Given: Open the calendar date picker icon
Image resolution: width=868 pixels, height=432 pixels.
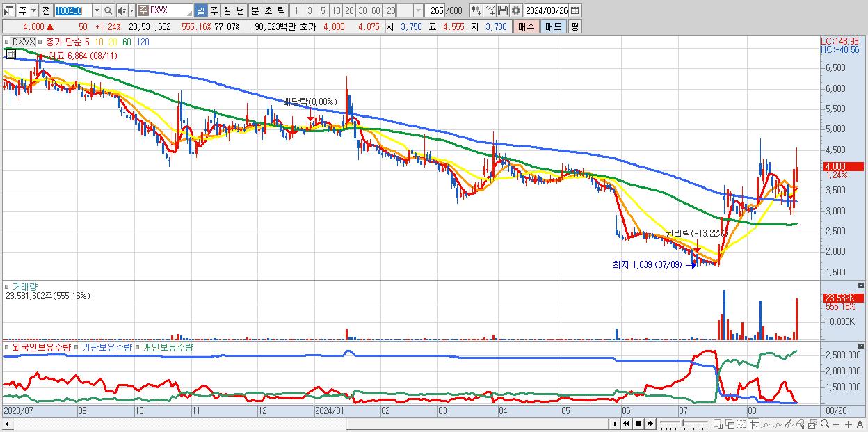Looking at the screenshot, I should click(574, 10).
